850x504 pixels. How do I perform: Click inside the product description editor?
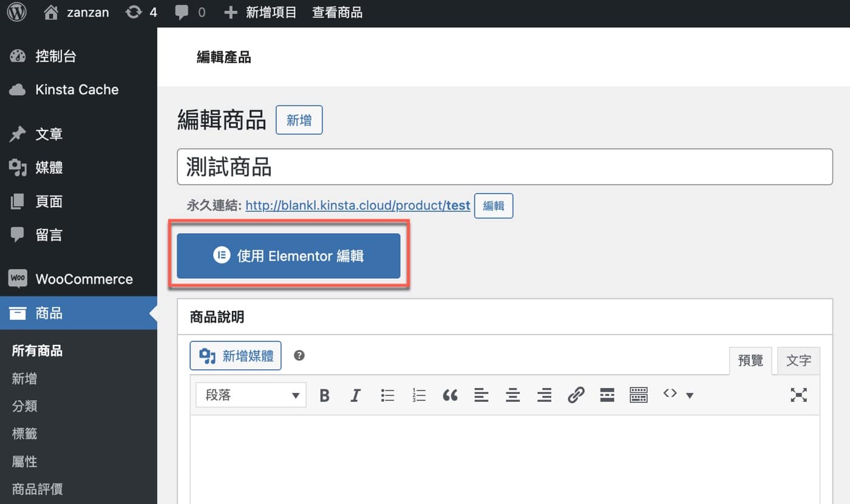(x=505, y=460)
